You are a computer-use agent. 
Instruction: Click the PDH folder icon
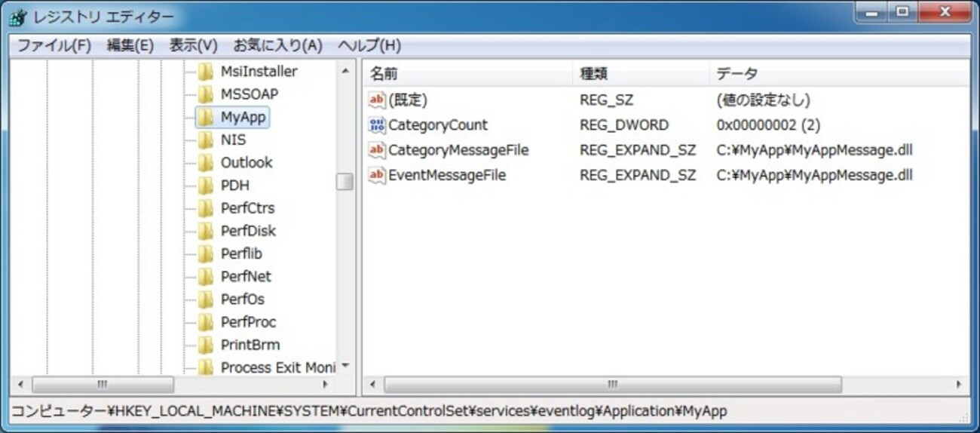[x=205, y=186]
